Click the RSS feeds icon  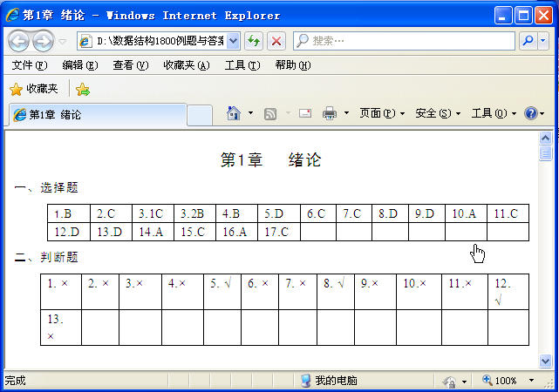[x=270, y=114]
